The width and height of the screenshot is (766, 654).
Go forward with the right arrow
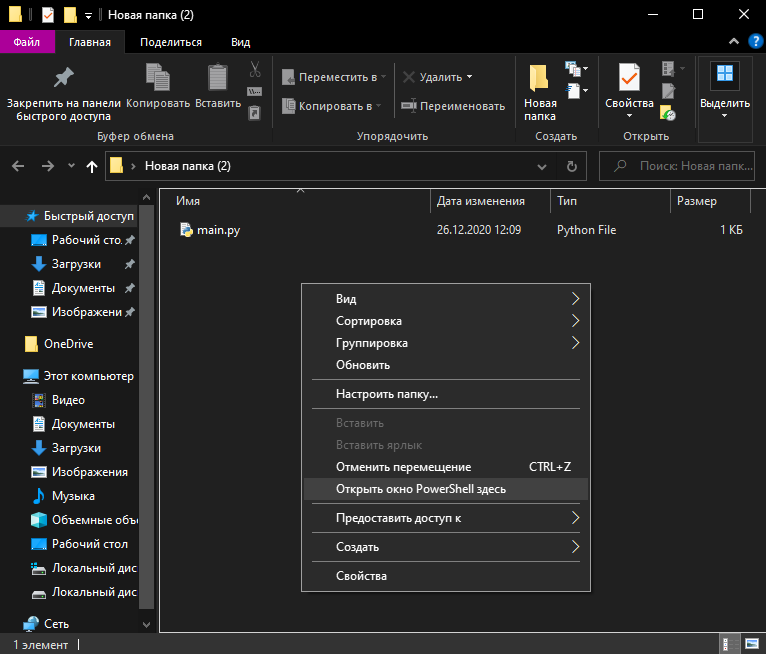[x=47, y=166]
